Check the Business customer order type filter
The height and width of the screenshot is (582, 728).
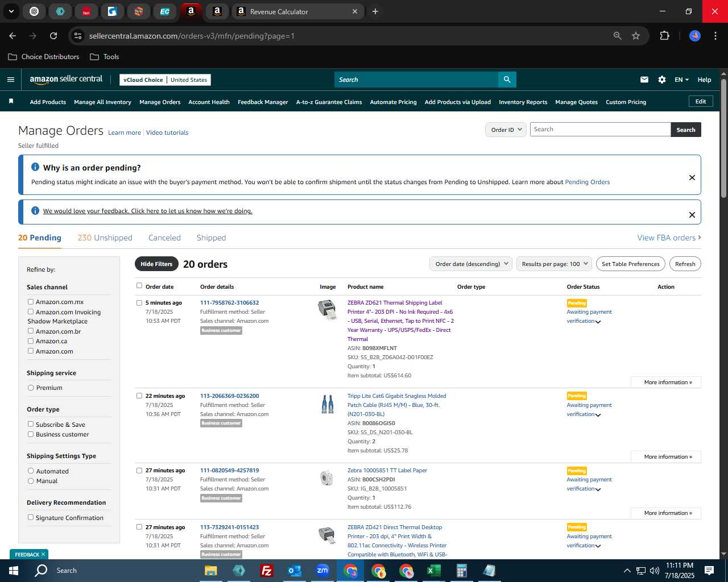31,434
